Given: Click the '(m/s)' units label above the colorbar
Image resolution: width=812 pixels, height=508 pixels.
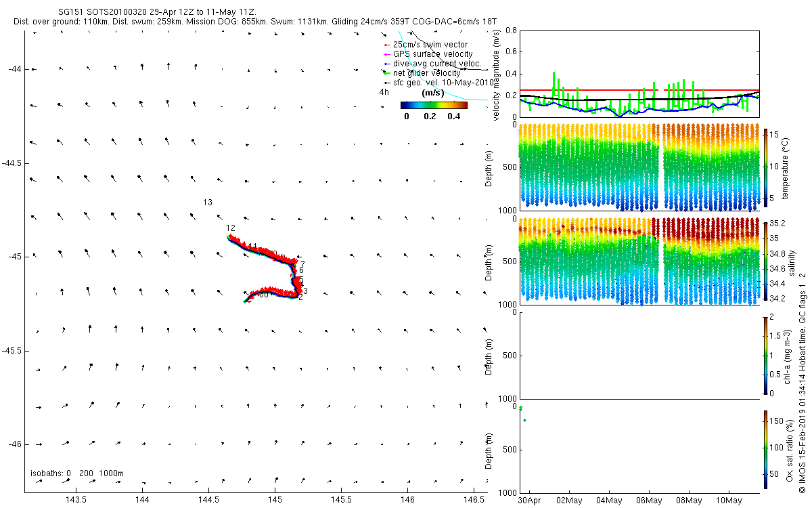Looking at the screenshot, I should click(x=432, y=93).
